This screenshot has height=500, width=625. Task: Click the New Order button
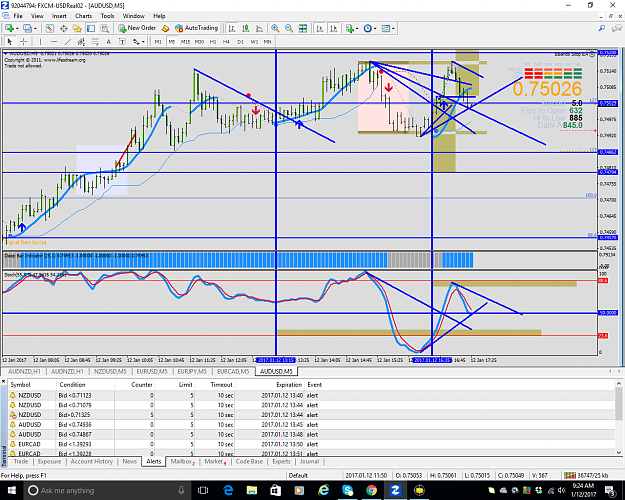tap(137, 28)
